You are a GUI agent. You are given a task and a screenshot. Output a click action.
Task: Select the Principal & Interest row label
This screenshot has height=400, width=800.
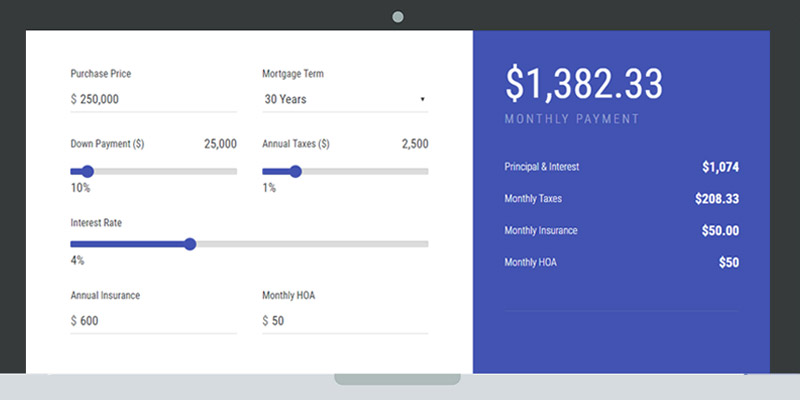[542, 167]
